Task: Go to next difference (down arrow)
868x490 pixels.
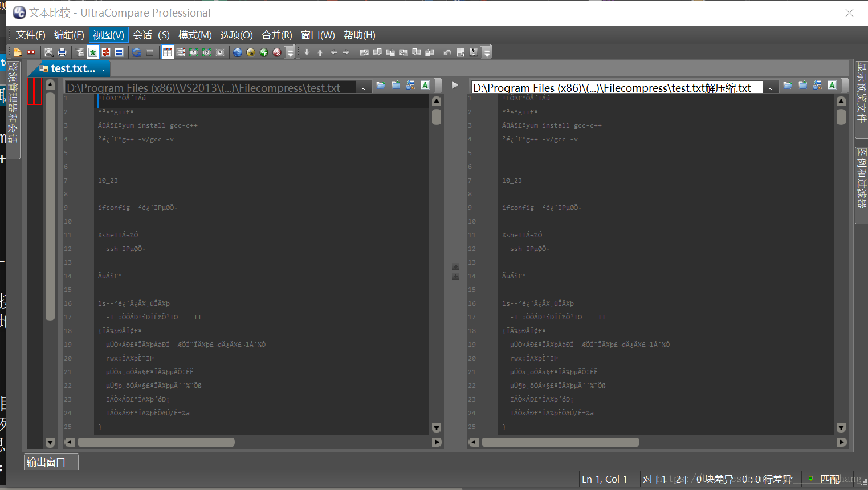Action: pos(307,52)
